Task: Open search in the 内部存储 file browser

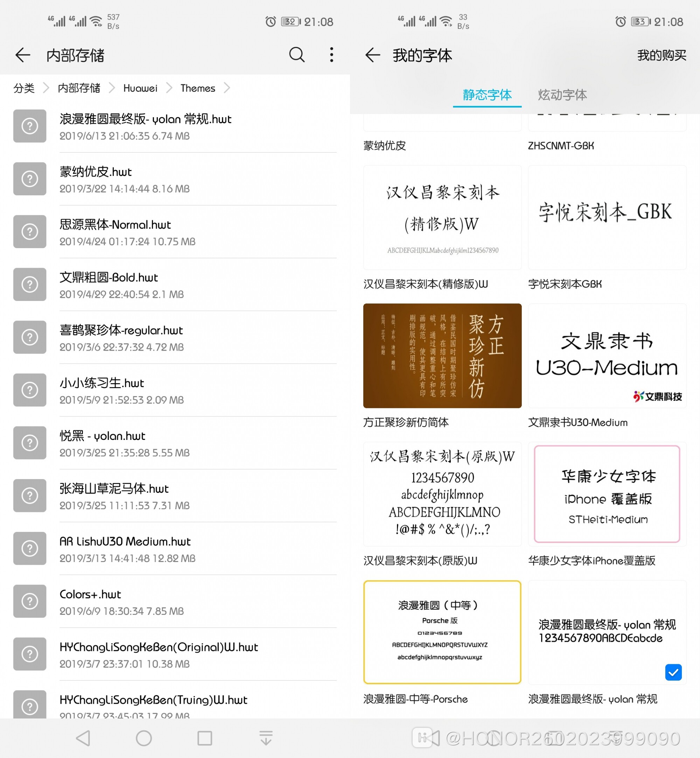Action: coord(296,55)
